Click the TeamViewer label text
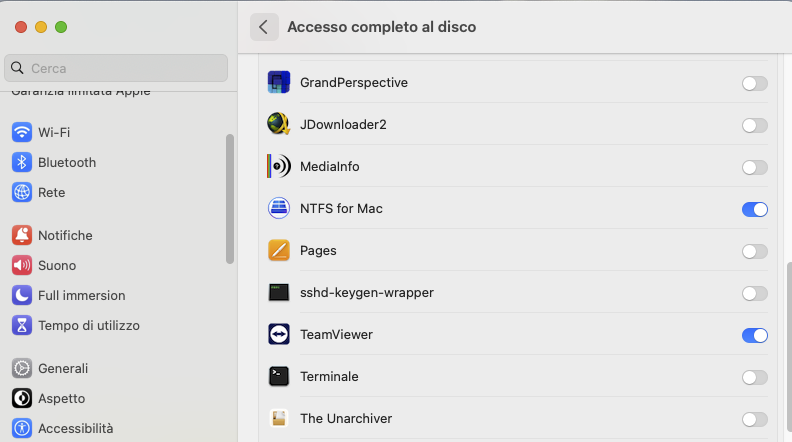This screenshot has height=442, width=792. coord(336,334)
